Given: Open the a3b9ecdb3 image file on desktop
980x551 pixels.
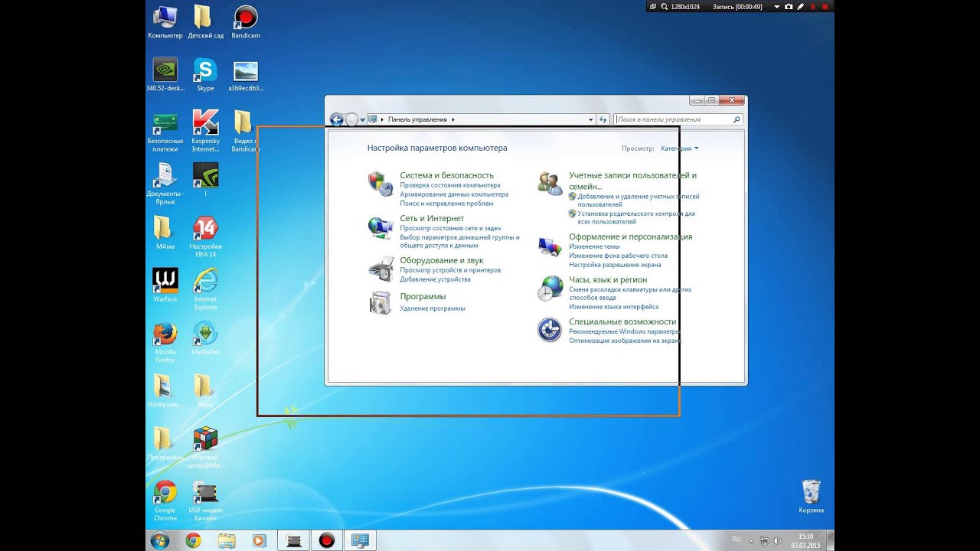Looking at the screenshot, I should pyautogui.click(x=246, y=74).
